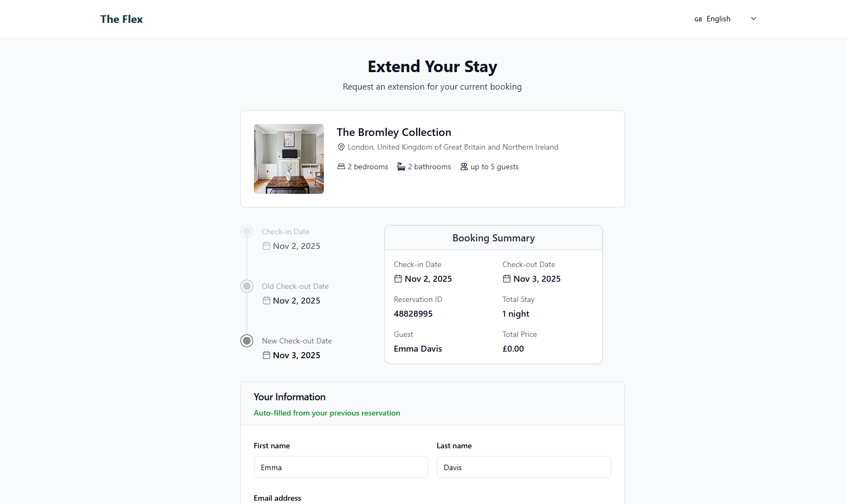Viewport: 847px width, 504px height.
Task: Click the First name input containing Emma
Action: point(340,467)
